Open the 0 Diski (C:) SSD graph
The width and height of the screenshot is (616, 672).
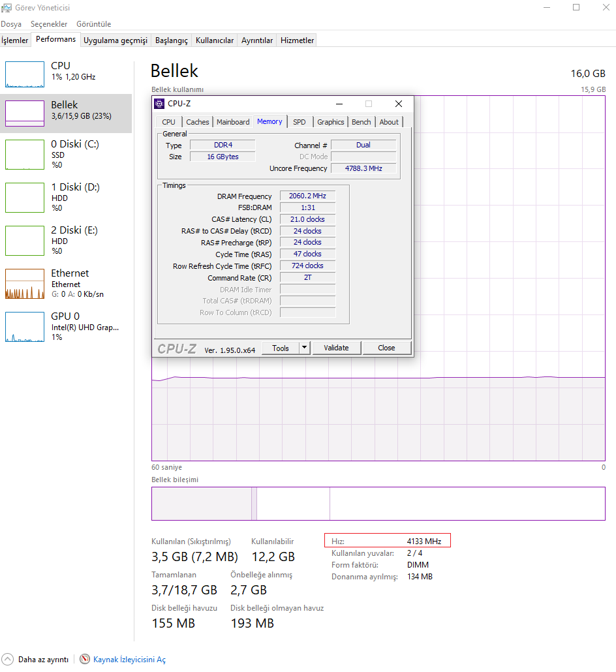click(x=24, y=154)
